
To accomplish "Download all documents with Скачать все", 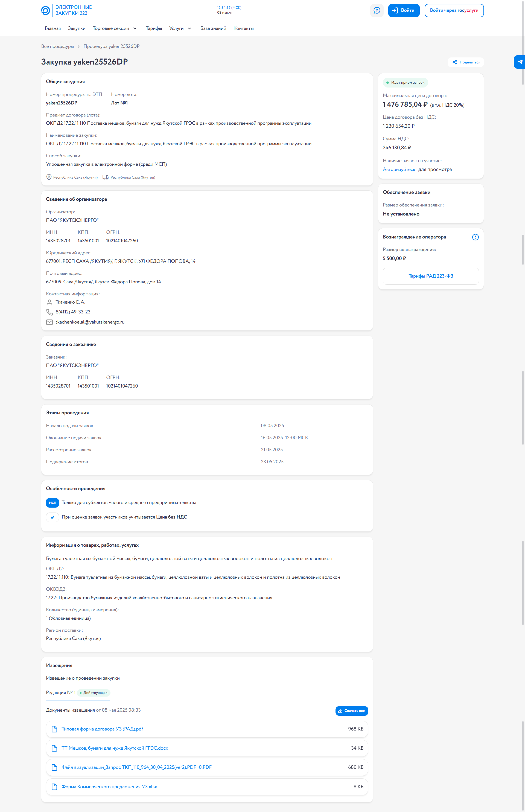I will 351,711.
